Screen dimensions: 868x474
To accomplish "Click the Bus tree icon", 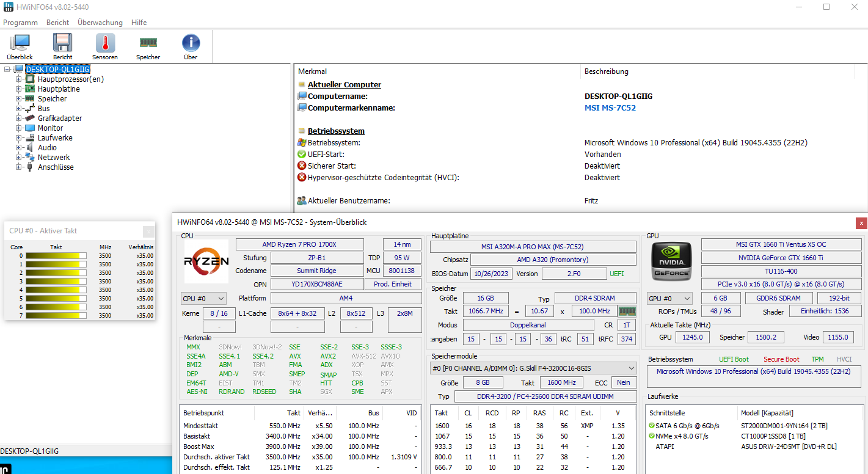I will tap(29, 108).
